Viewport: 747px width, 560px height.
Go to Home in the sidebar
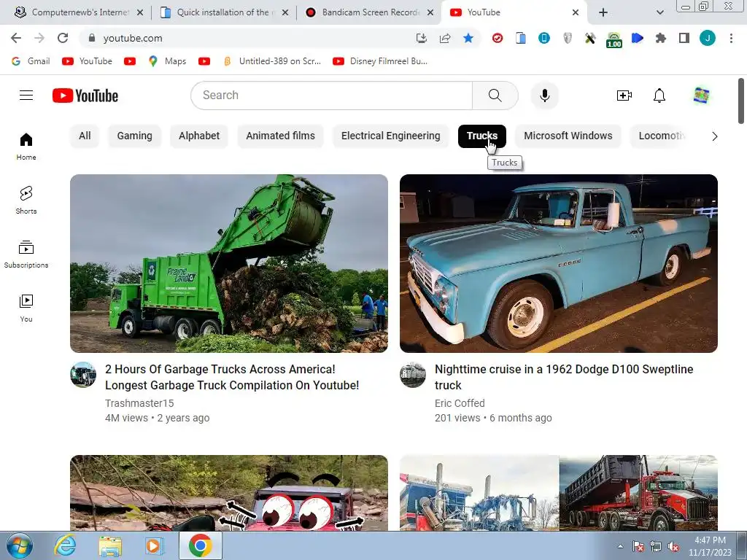26,147
